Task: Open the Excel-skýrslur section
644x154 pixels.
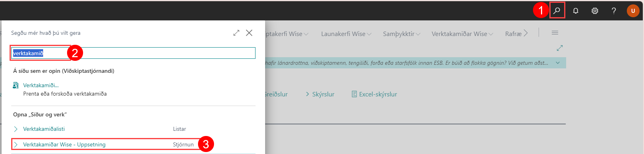Action: 375,94
